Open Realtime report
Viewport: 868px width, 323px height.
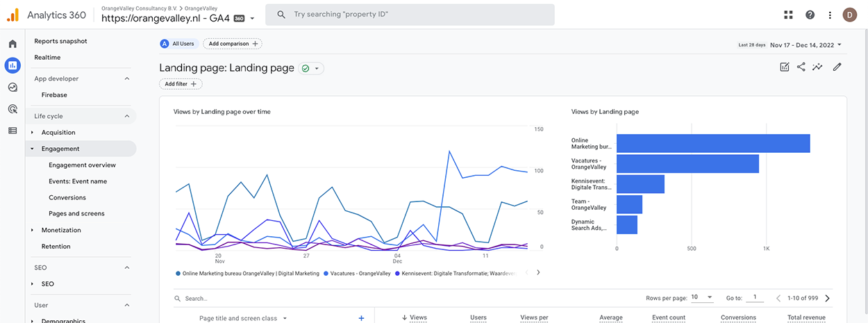tap(47, 57)
